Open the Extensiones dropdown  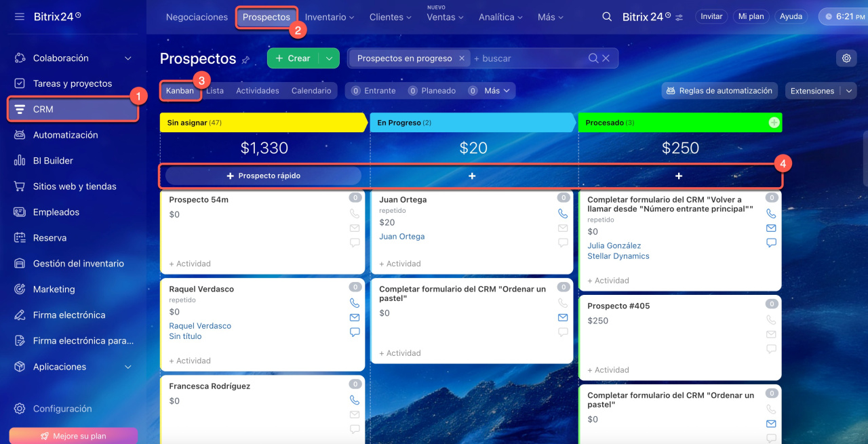(x=821, y=91)
